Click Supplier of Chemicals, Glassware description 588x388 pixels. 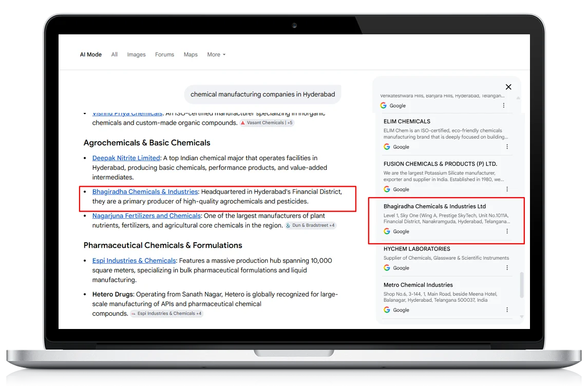pyautogui.click(x=446, y=258)
